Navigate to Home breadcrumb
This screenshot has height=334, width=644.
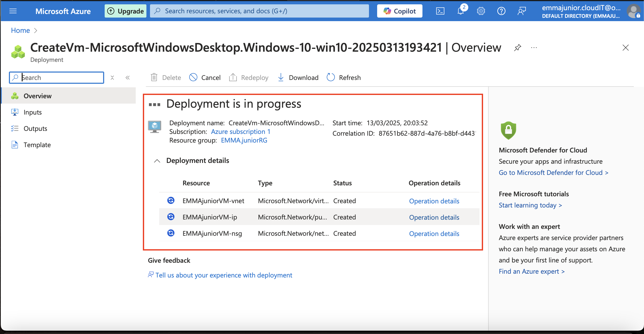[20, 30]
